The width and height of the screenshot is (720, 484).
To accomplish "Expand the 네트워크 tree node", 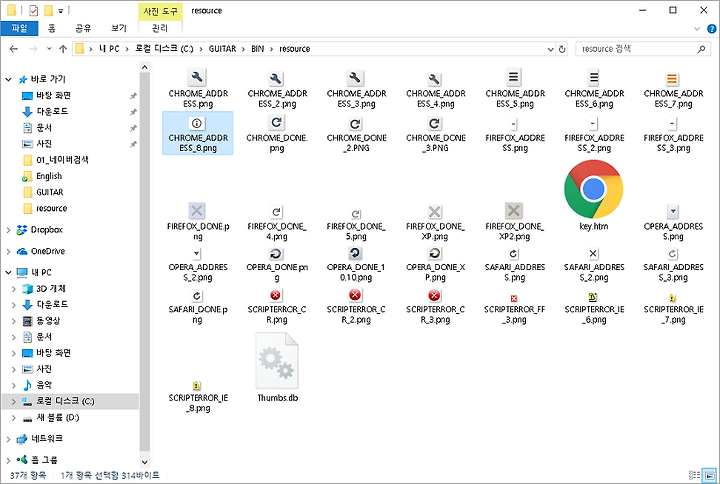I will (x=8, y=439).
